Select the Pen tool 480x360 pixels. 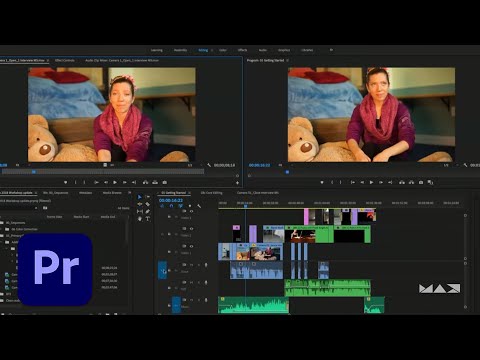[148, 211]
